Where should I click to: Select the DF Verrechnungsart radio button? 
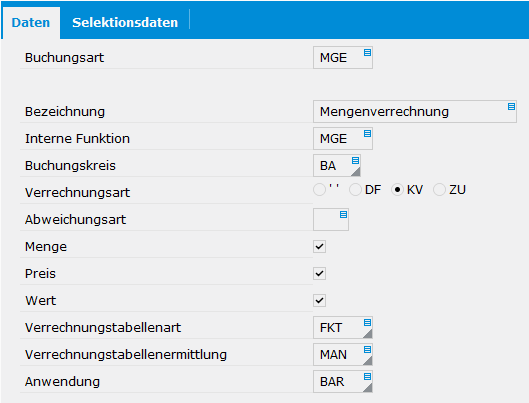355,190
